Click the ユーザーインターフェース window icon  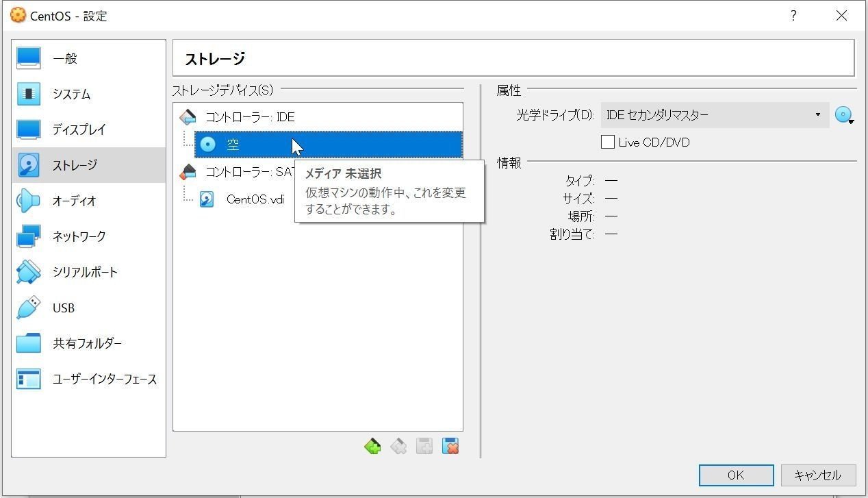(29, 379)
